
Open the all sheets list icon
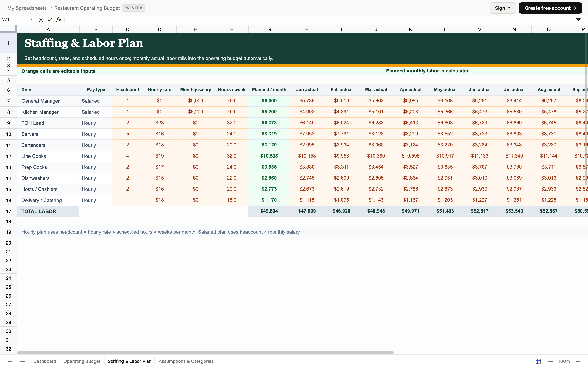click(22, 361)
